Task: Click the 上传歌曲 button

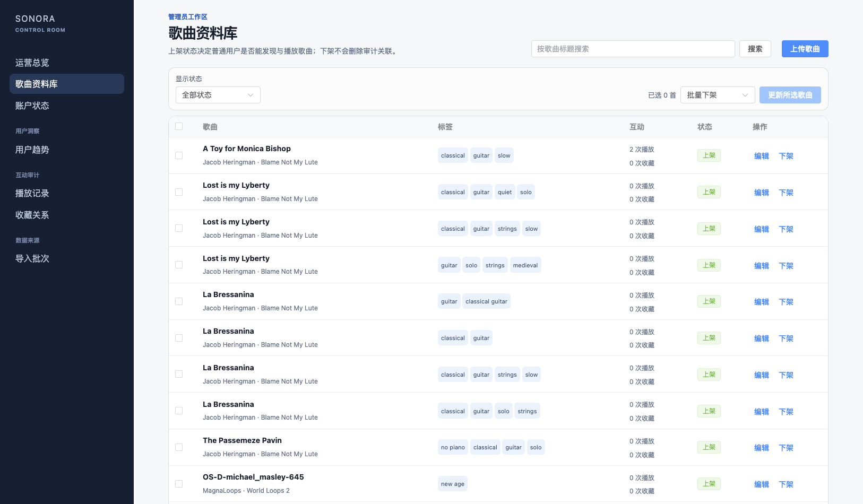Action: (805, 49)
